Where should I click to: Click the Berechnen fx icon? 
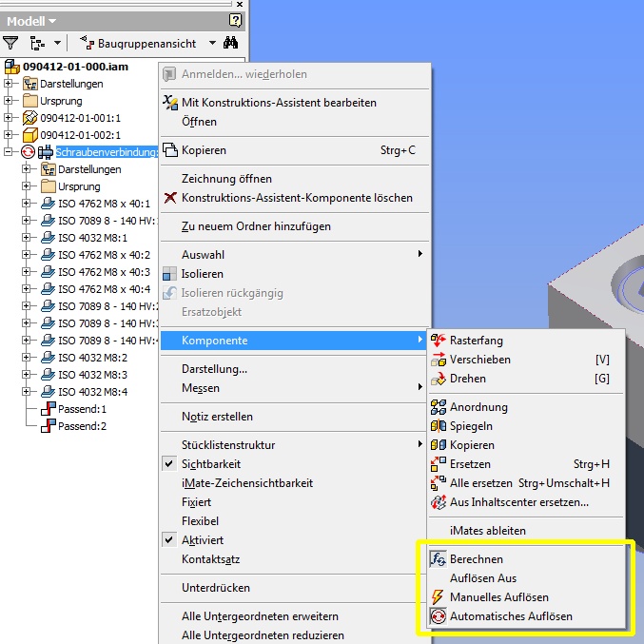pyautogui.click(x=439, y=559)
